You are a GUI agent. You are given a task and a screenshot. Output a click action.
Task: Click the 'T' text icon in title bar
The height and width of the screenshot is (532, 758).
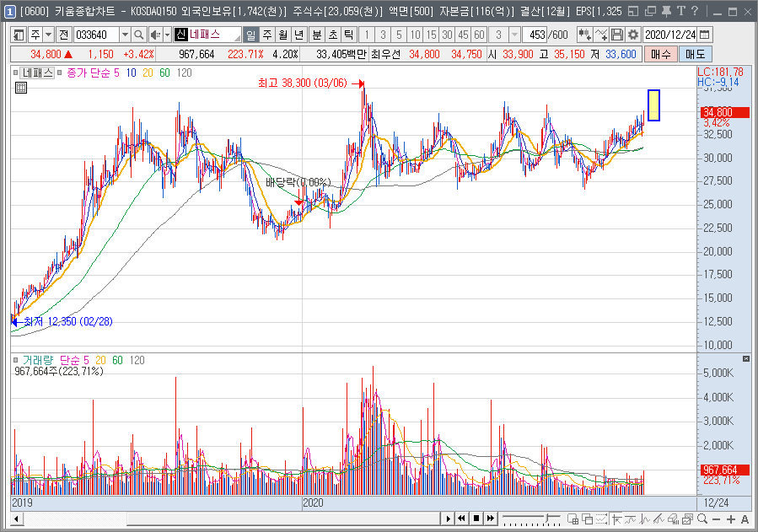[681, 11]
